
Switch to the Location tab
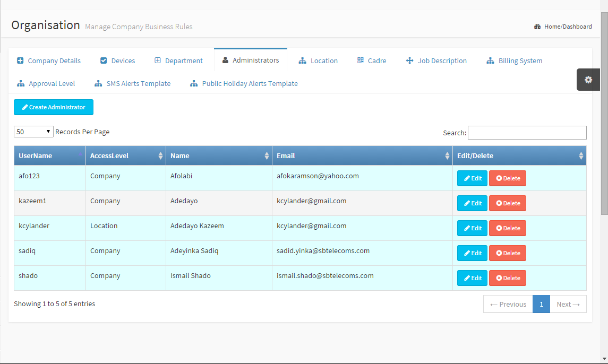pyautogui.click(x=318, y=60)
